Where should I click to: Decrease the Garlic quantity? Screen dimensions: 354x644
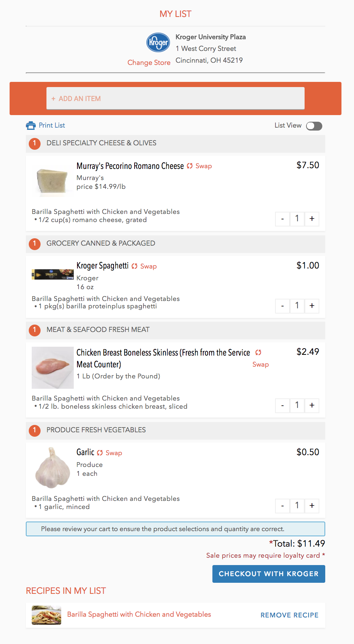282,506
